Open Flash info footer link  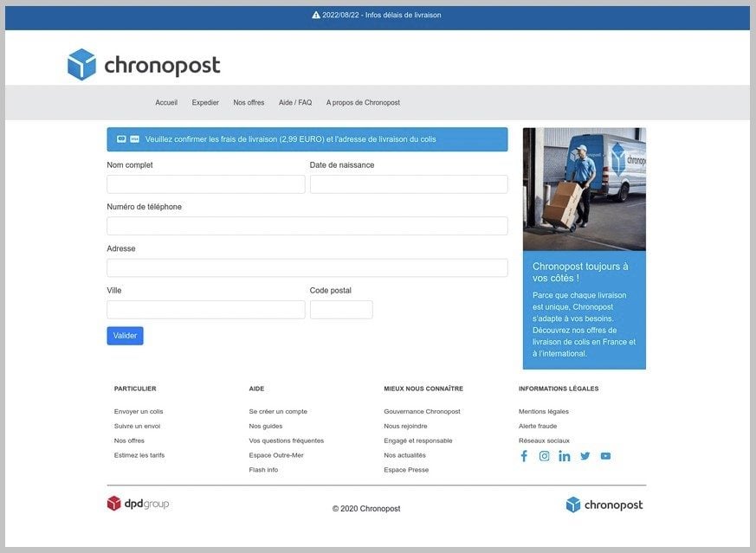[x=264, y=470]
